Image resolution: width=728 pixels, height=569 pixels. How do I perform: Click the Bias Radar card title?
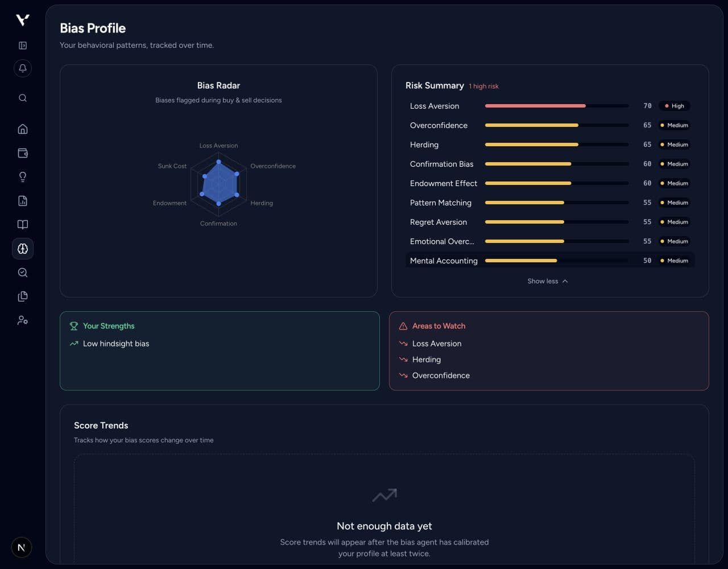pyautogui.click(x=218, y=85)
